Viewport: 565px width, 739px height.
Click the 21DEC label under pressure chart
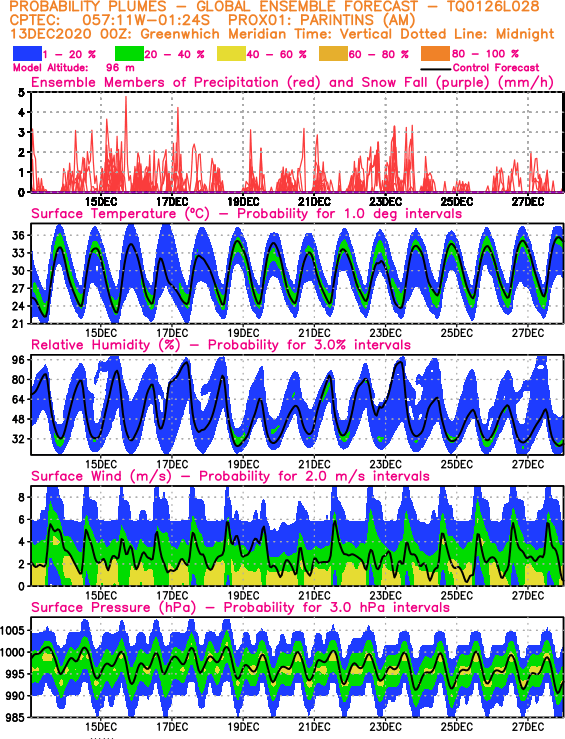click(x=314, y=726)
